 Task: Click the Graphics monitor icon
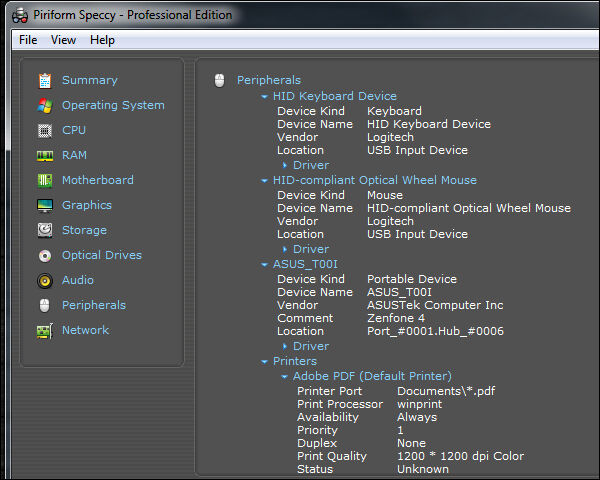[x=45, y=206]
